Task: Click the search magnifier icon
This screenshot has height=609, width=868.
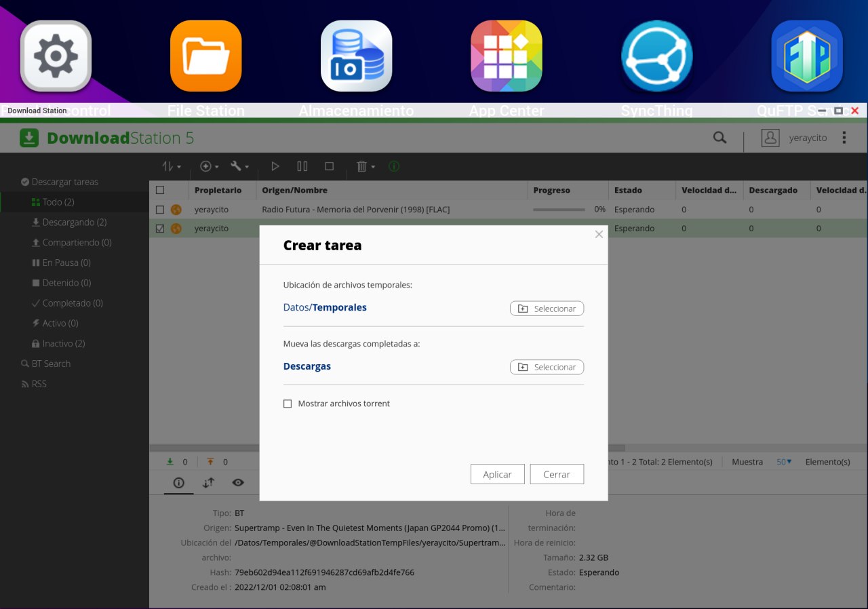Action: tap(719, 138)
